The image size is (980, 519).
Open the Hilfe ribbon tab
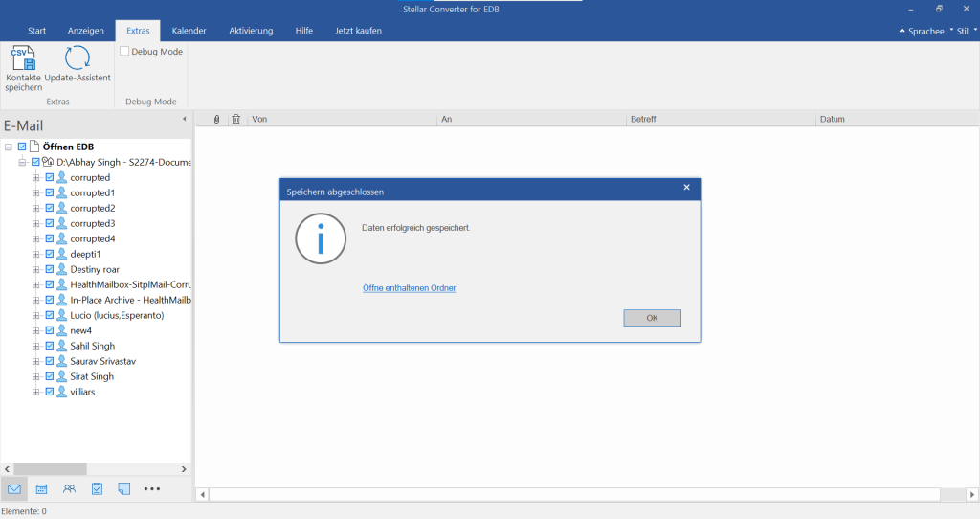(303, 31)
